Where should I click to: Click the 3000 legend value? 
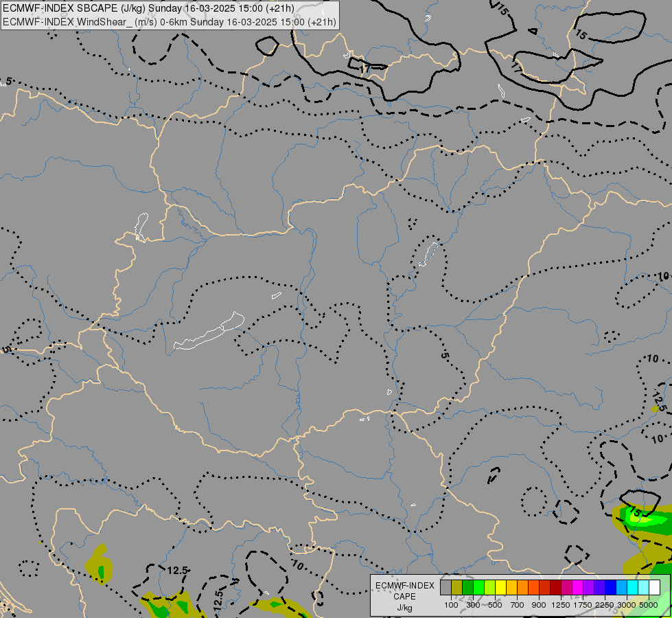(x=627, y=605)
